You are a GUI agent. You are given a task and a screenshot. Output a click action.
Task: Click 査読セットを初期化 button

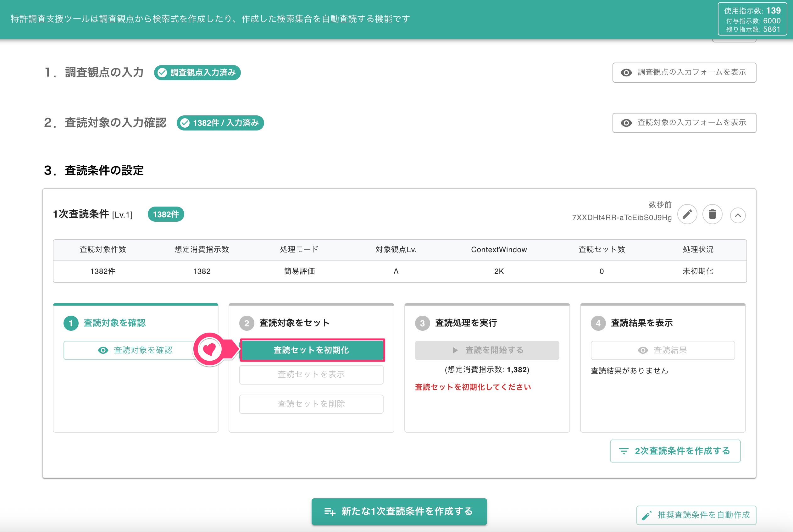(x=312, y=350)
